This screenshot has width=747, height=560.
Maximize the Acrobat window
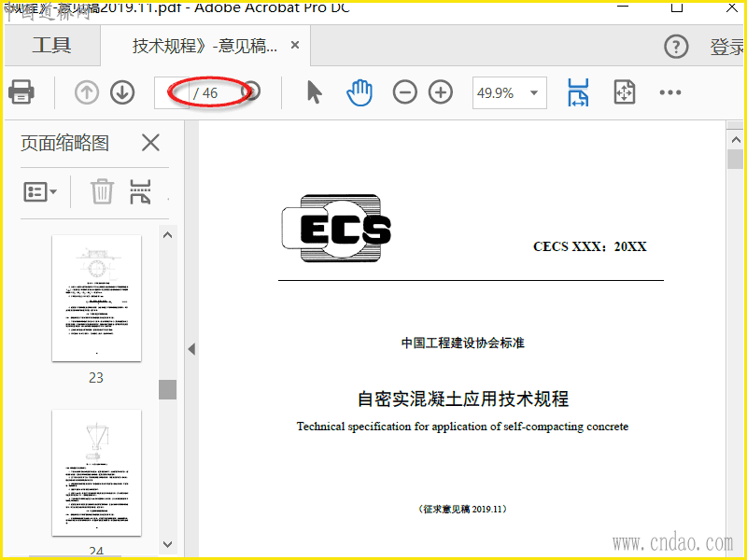coord(677,7)
